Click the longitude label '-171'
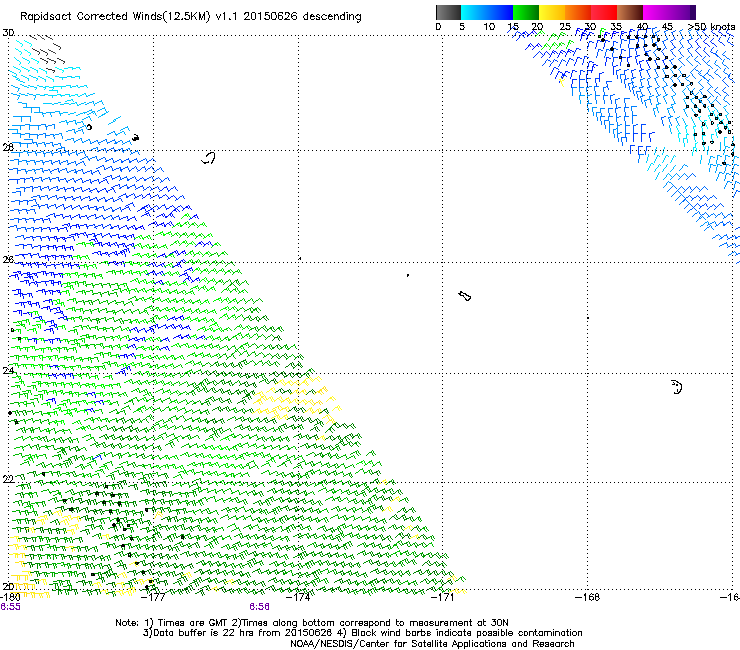The image size is (740, 650). click(x=443, y=597)
